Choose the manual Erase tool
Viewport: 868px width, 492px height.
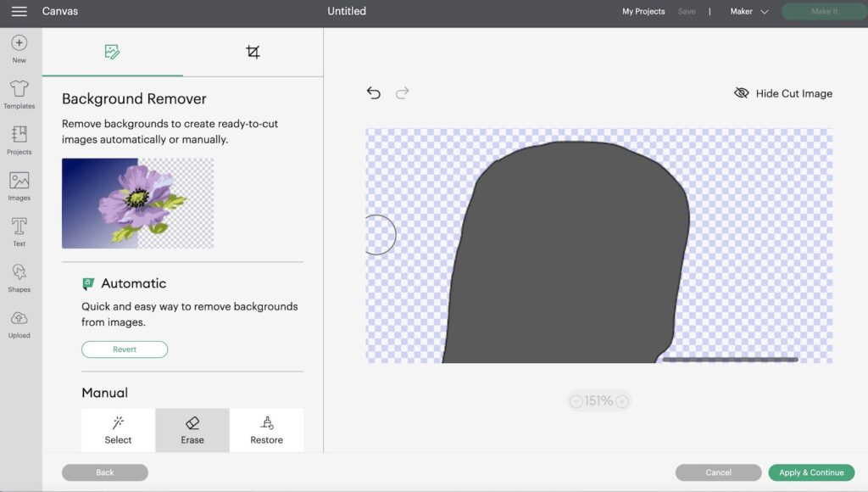pos(192,431)
